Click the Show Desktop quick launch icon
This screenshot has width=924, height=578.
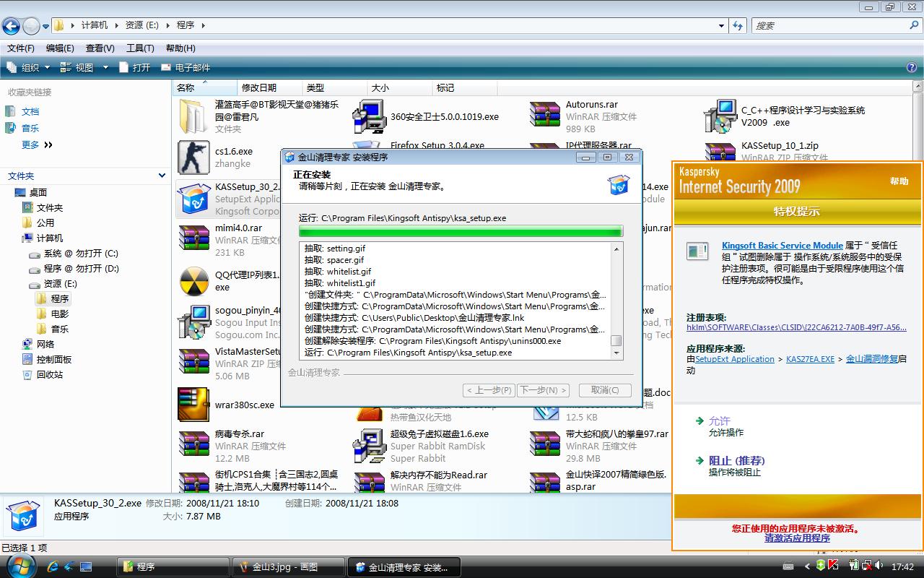(86, 566)
